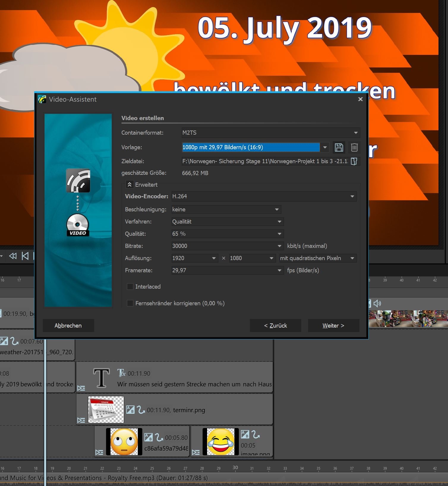Click the skip to start playback icon
The height and width of the screenshot is (486, 448).
[x=25, y=256]
